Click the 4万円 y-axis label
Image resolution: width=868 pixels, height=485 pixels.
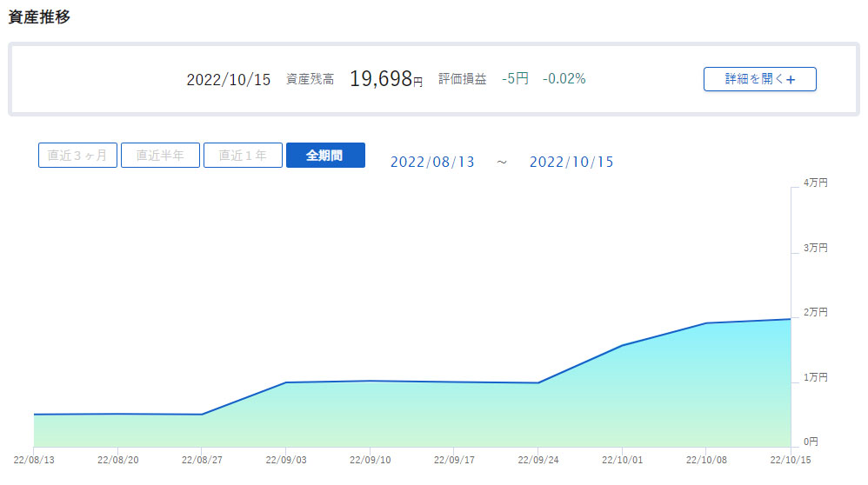pyautogui.click(x=815, y=183)
